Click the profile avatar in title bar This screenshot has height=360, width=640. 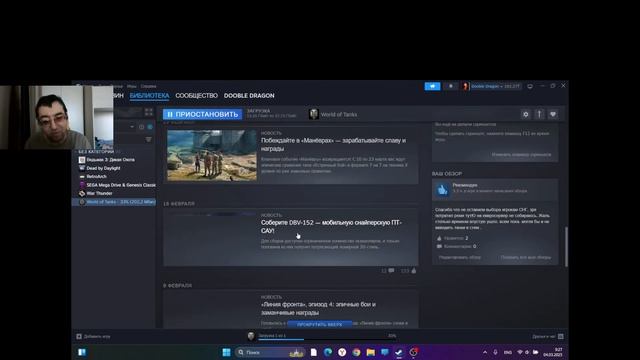pyautogui.click(x=465, y=86)
